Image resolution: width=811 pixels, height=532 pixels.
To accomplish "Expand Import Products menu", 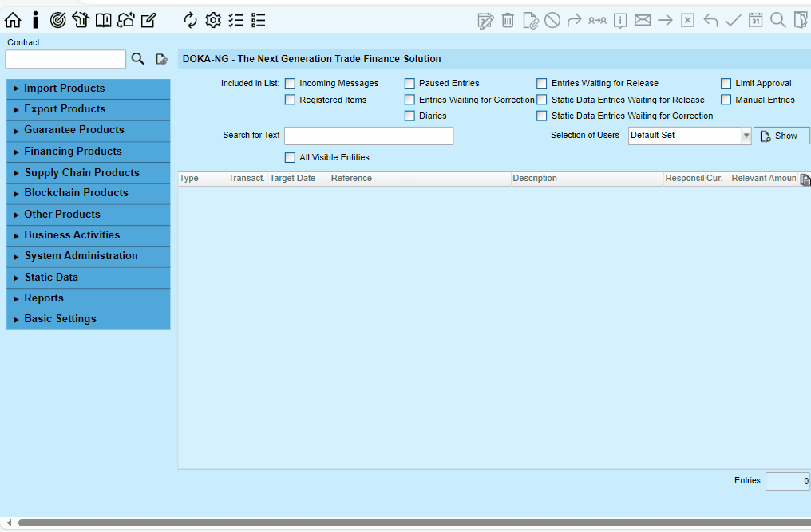I will [x=89, y=89].
